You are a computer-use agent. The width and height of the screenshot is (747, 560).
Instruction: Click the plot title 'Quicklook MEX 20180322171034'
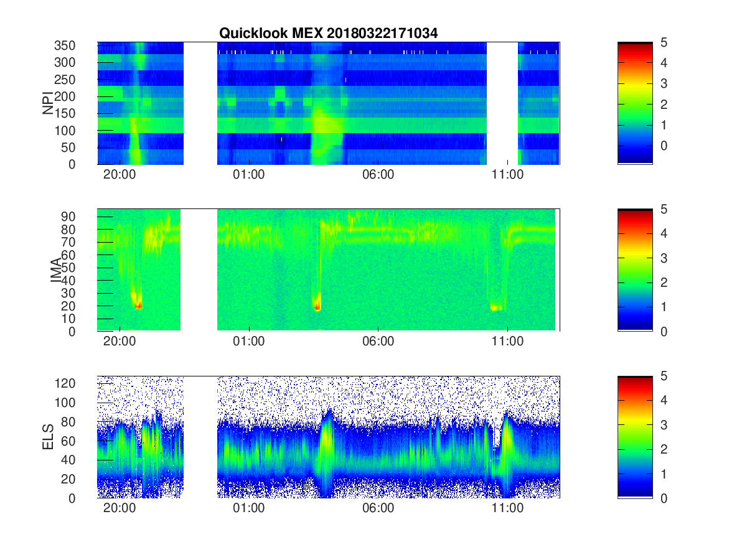329,34
